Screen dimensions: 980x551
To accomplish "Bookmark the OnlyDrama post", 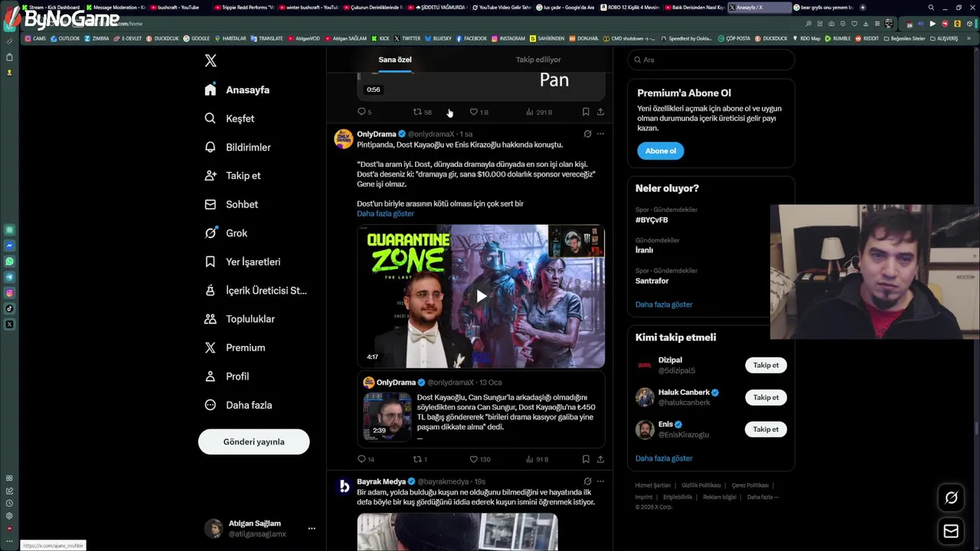I will point(586,459).
